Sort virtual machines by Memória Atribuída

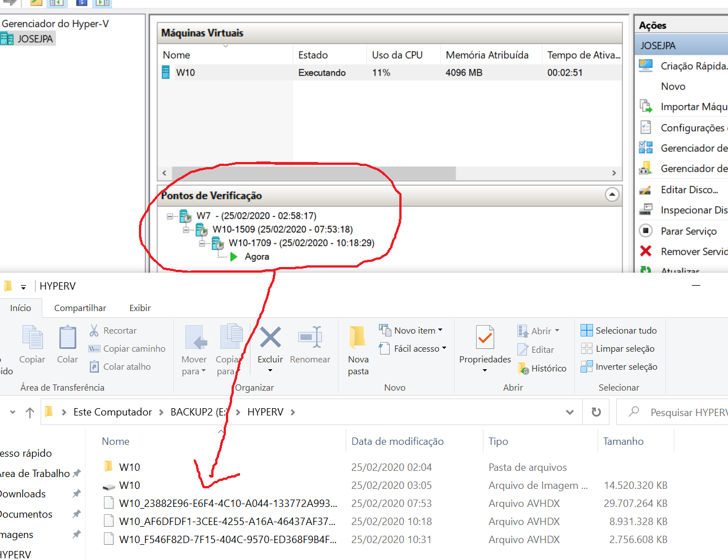[x=487, y=55]
